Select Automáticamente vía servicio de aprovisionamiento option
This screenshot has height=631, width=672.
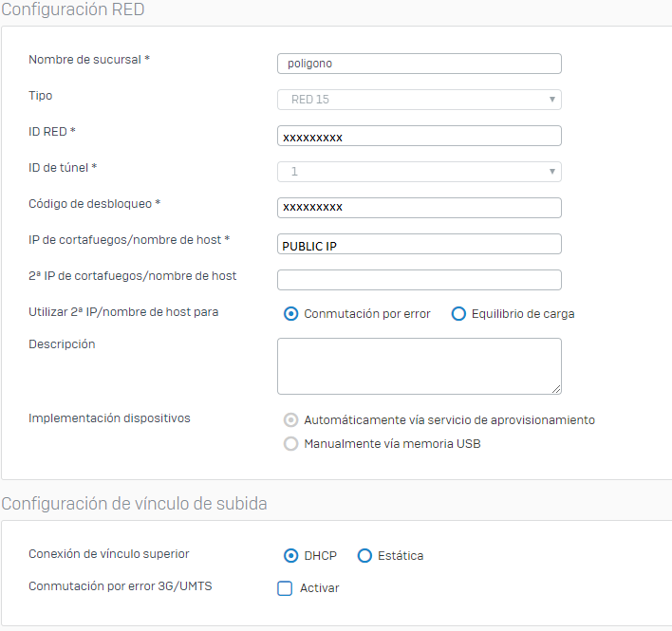coord(291,420)
